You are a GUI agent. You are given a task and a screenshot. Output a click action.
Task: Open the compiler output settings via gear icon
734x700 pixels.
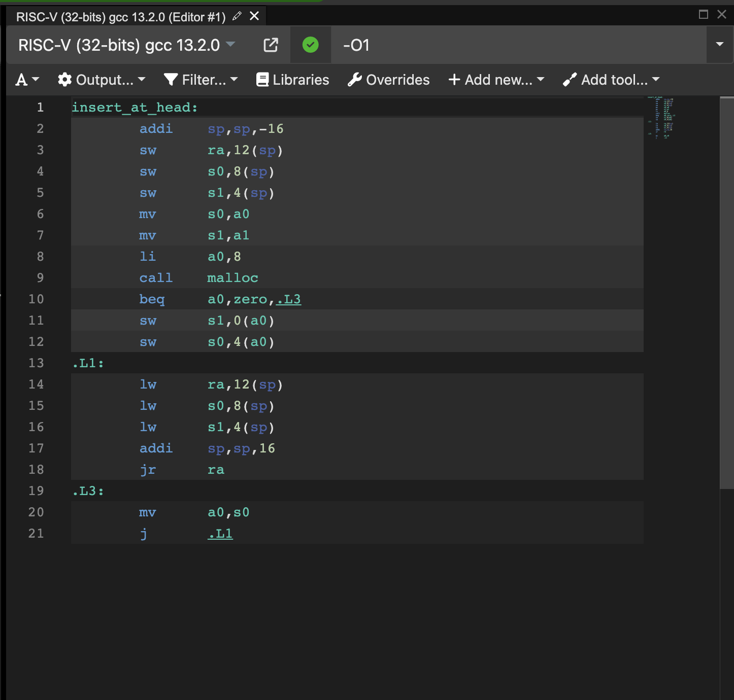(x=64, y=80)
